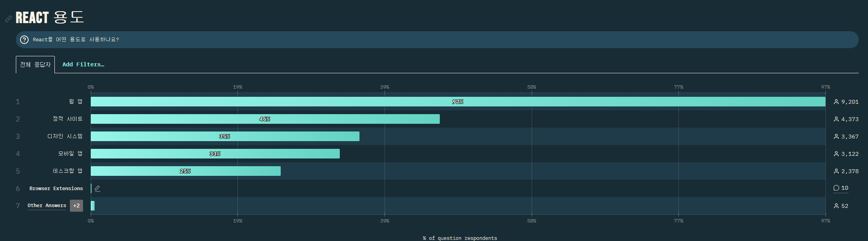Click the 33% bar for 모바일 앱
This screenshot has width=868, height=241.
215,154
